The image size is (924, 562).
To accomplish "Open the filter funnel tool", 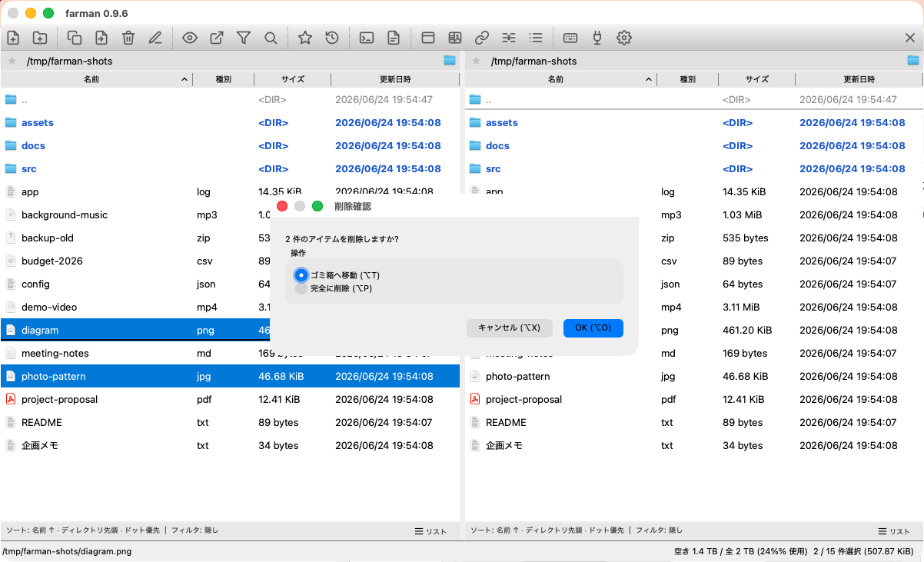I will 244,37.
